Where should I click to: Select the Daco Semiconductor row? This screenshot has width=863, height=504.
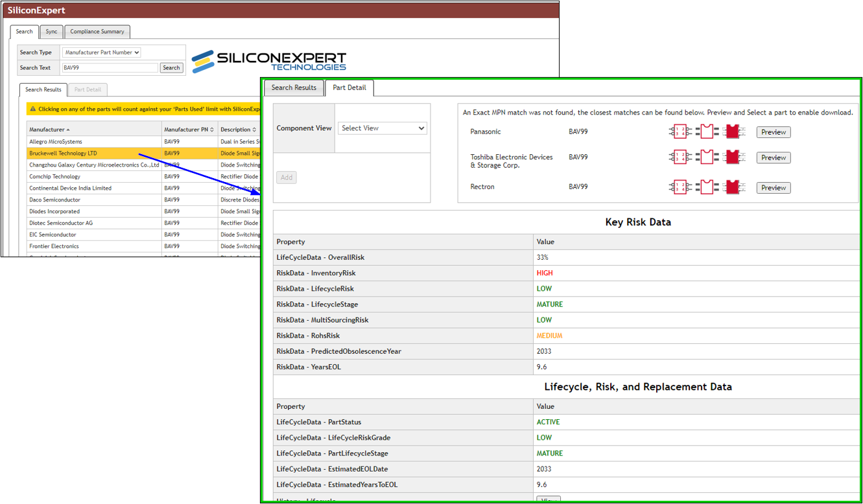(143, 200)
